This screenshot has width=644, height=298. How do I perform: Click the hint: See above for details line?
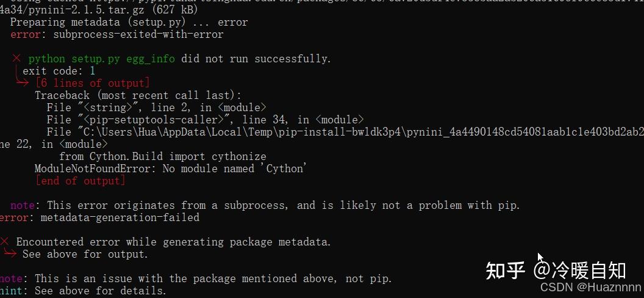tap(83, 291)
